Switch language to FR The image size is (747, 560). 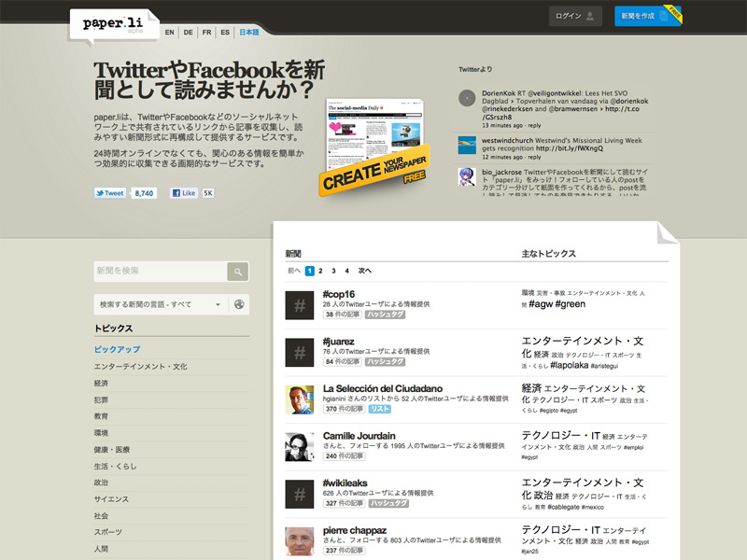pyautogui.click(x=206, y=33)
